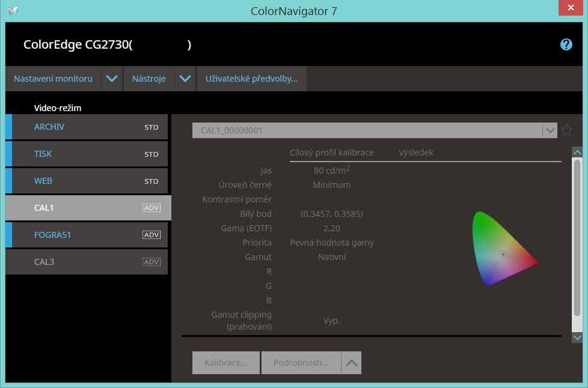
Task: Click the ADV badge on the CAL1 row
Action: [152, 208]
